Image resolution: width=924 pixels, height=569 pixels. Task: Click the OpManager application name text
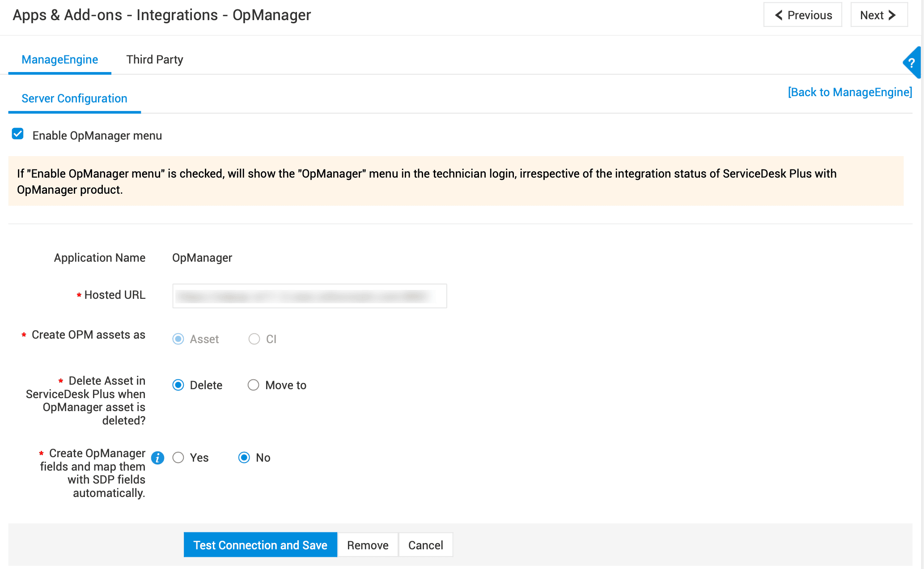pyautogui.click(x=202, y=258)
